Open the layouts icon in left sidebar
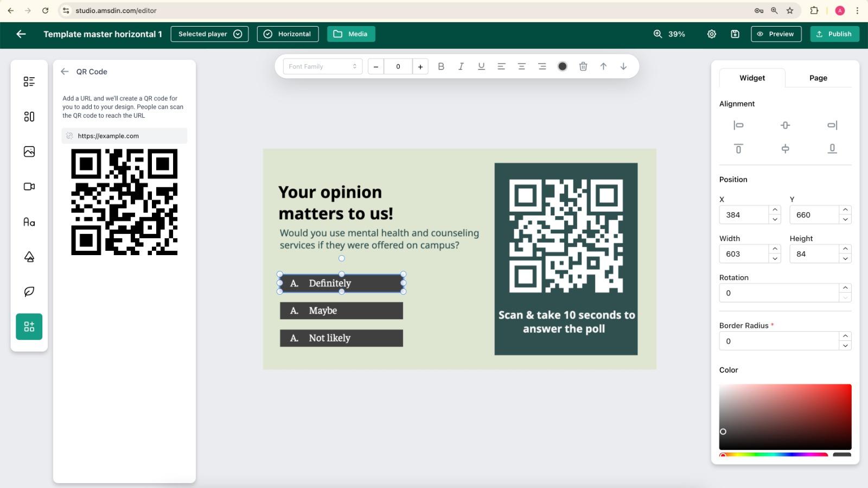 pyautogui.click(x=29, y=117)
